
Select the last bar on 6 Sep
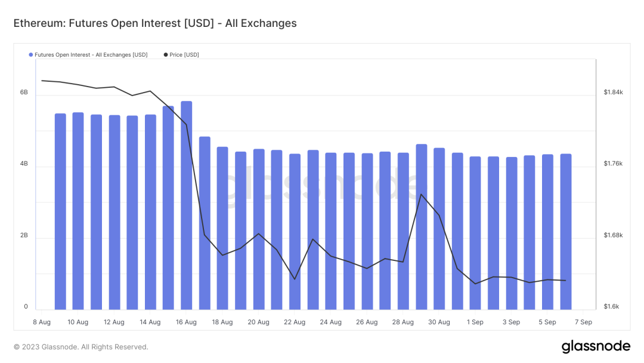click(x=566, y=232)
